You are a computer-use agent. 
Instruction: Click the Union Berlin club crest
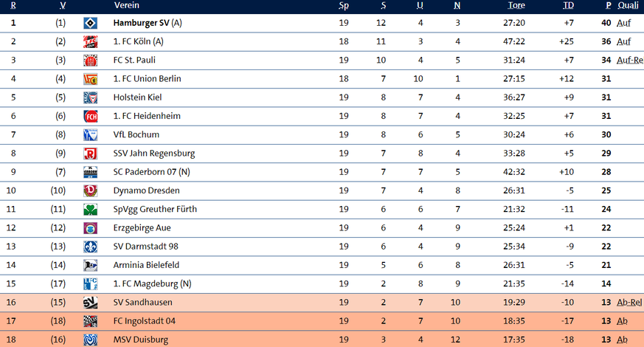tap(91, 79)
